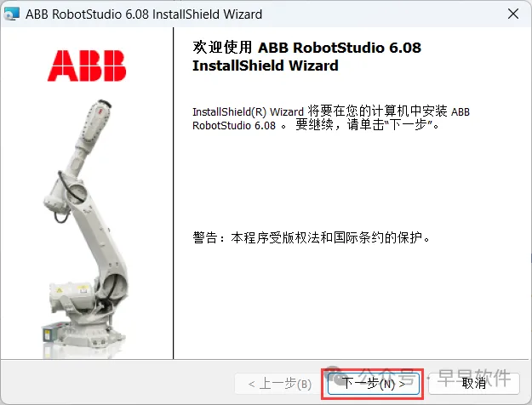Click the robot's upper wrist arm section

[94, 124]
